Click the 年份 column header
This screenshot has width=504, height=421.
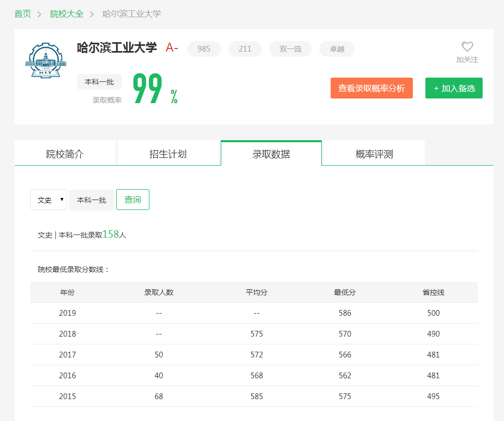[x=68, y=292]
